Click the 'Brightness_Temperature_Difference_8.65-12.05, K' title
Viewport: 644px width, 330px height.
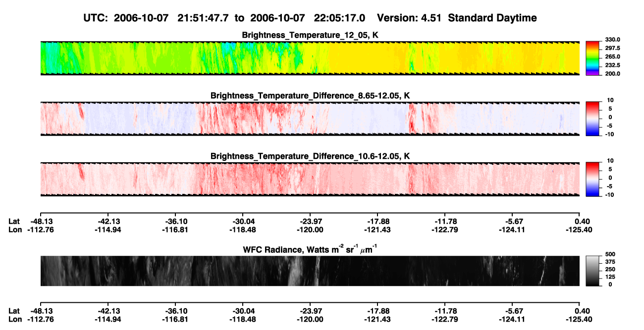310,95
